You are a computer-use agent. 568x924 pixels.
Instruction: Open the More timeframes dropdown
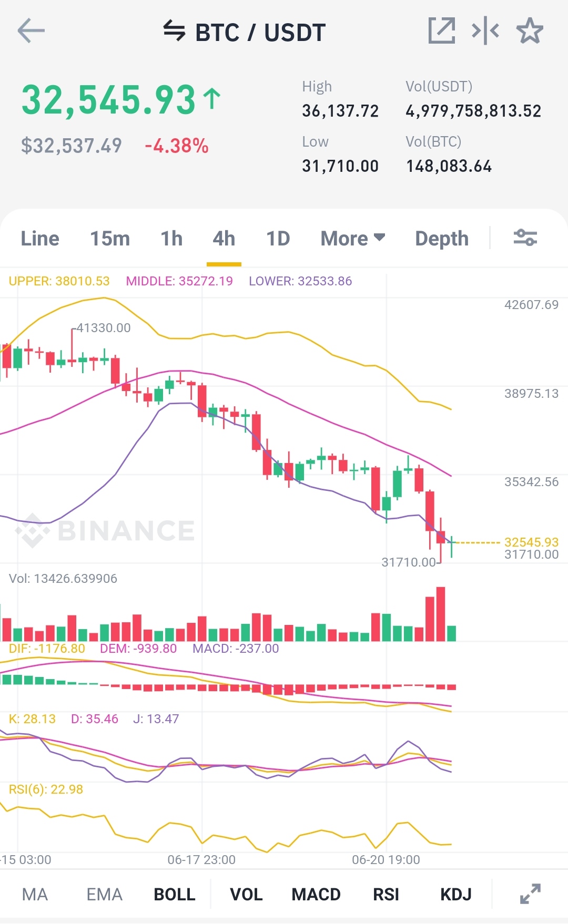pyautogui.click(x=353, y=239)
